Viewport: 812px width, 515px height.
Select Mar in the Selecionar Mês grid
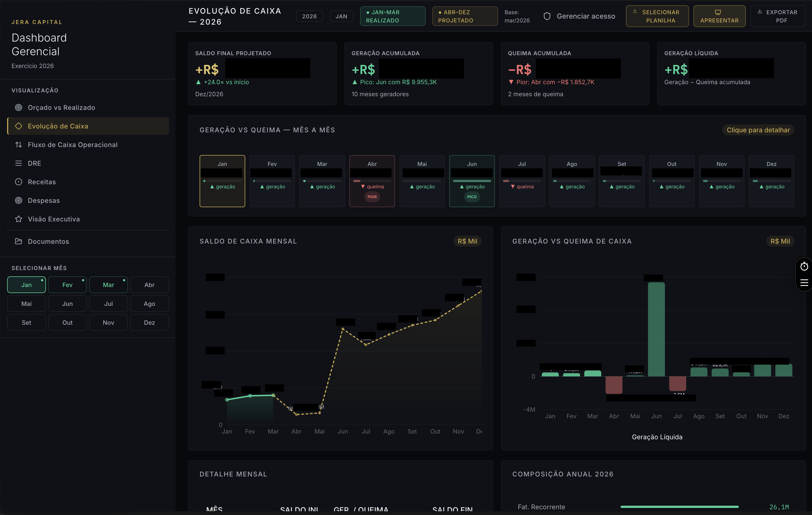(109, 285)
